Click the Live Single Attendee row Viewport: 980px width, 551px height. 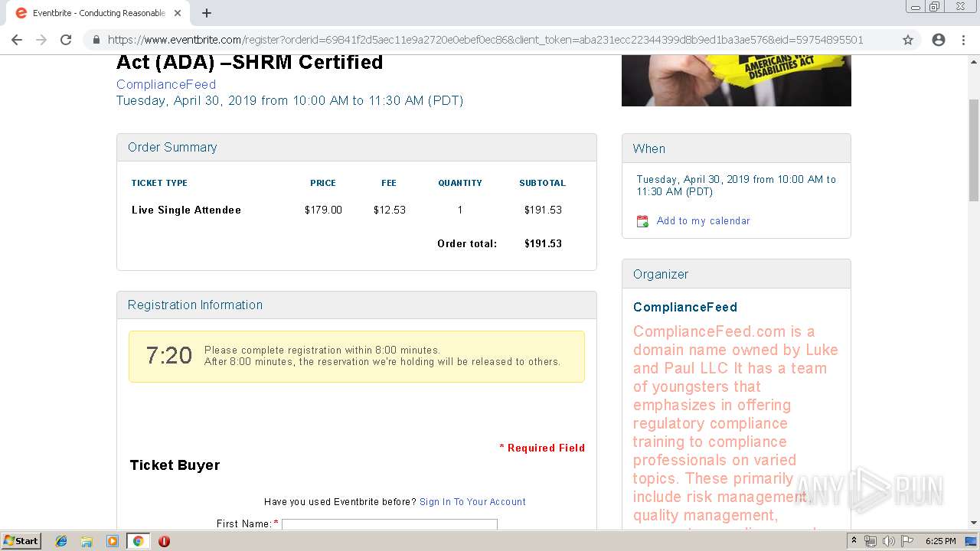pyautogui.click(x=356, y=210)
